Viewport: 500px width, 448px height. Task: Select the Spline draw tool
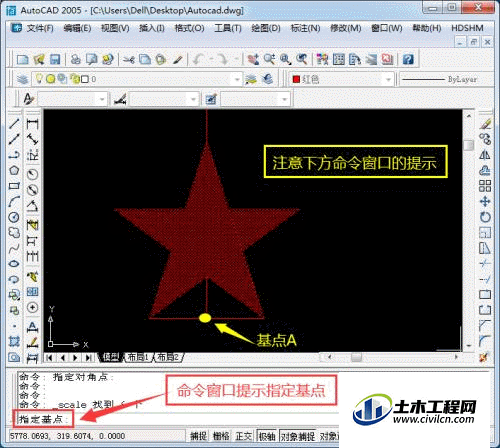click(14, 248)
